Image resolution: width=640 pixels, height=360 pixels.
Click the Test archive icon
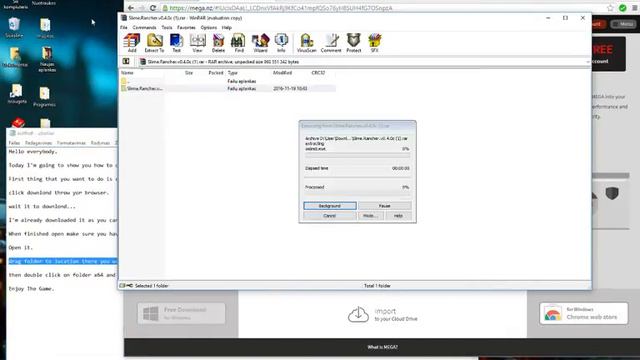[x=176, y=43]
